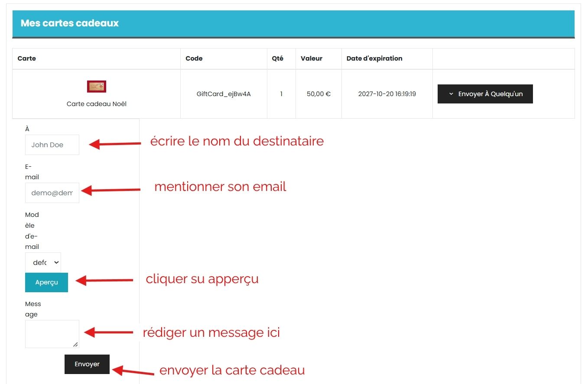Image resolution: width=588 pixels, height=384 pixels.
Task: Click the E-mail input field
Action: click(52, 193)
